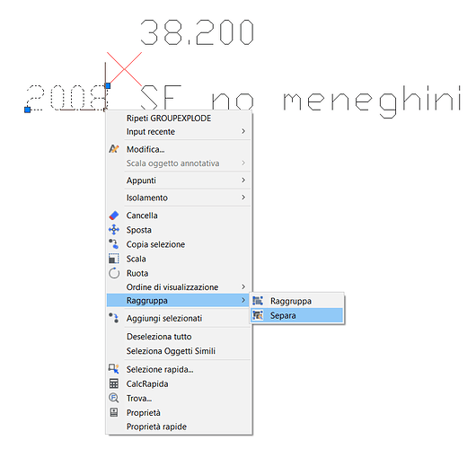The image size is (476, 449).
Task: Expand the Appunti submenu arrow
Action: pyautogui.click(x=243, y=180)
